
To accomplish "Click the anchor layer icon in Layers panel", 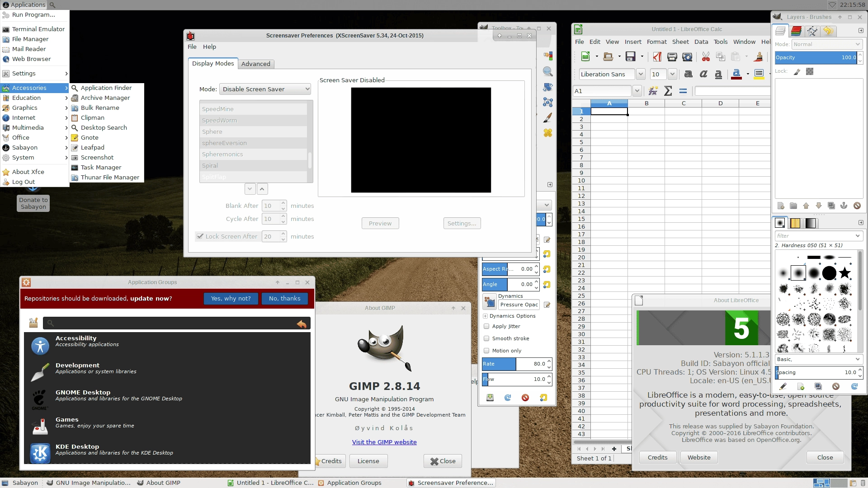I will 844,206.
